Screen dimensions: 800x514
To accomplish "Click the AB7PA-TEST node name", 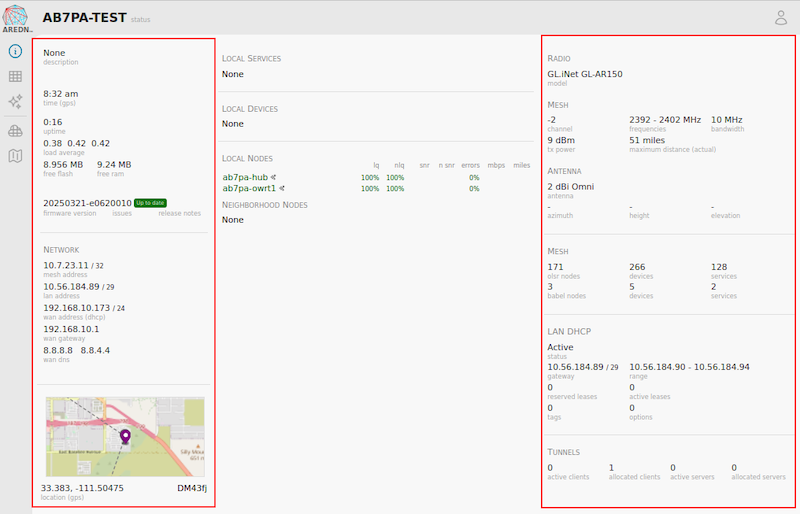I will pos(84,17).
